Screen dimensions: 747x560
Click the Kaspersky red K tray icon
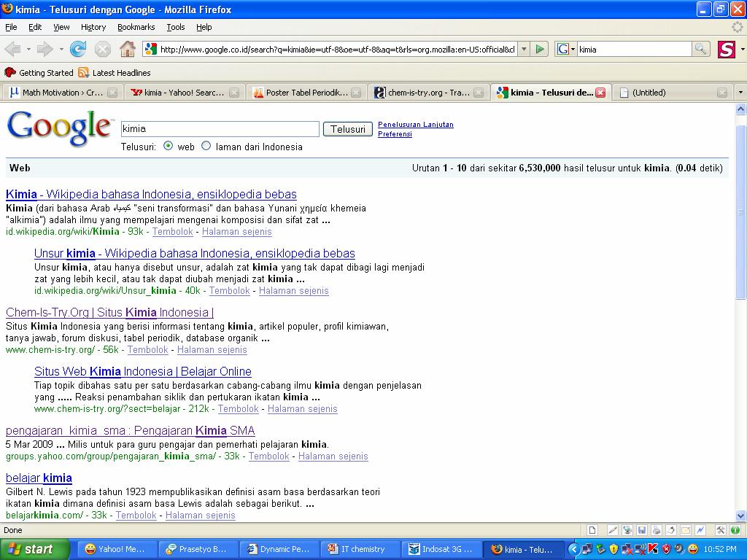pos(653,549)
